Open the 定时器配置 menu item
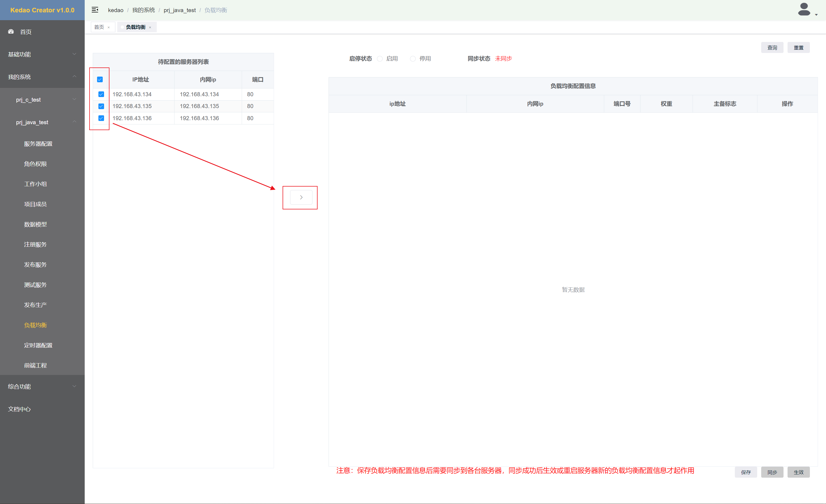 (38, 345)
